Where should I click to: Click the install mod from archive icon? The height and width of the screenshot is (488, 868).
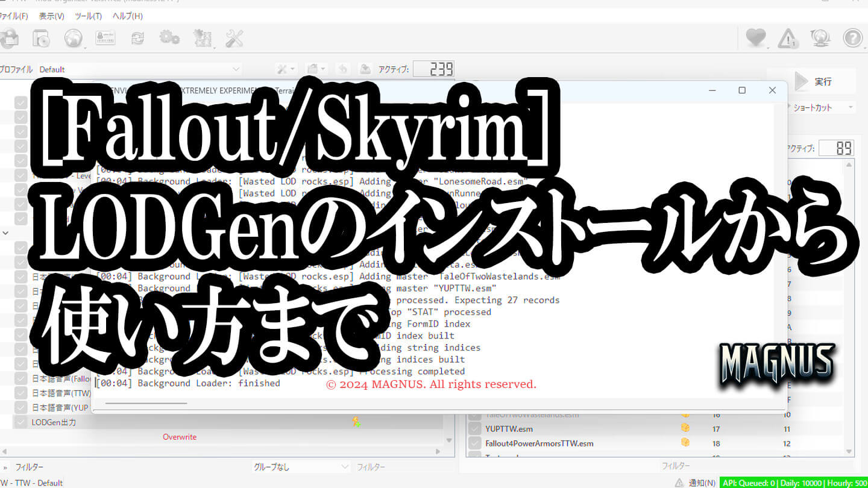click(41, 39)
